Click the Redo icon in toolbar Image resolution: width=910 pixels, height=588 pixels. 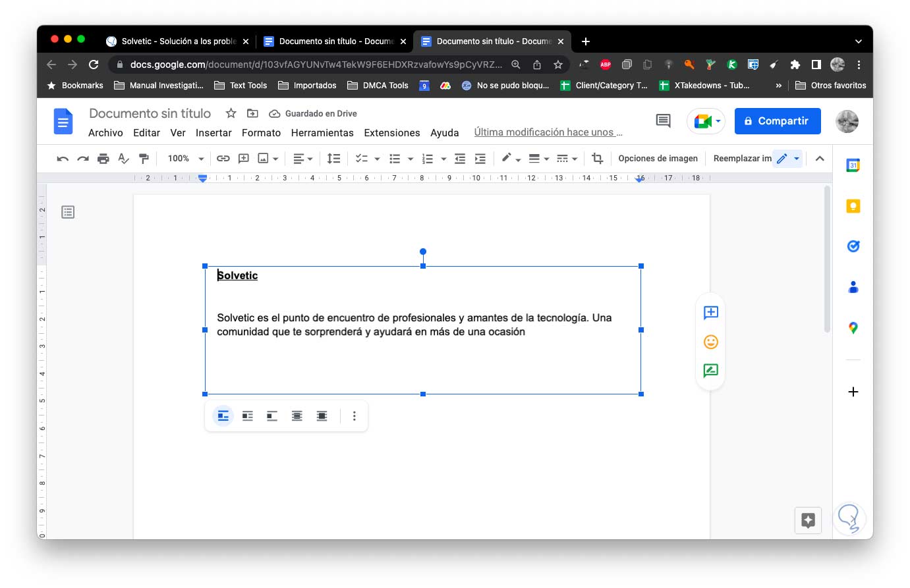coord(83,159)
